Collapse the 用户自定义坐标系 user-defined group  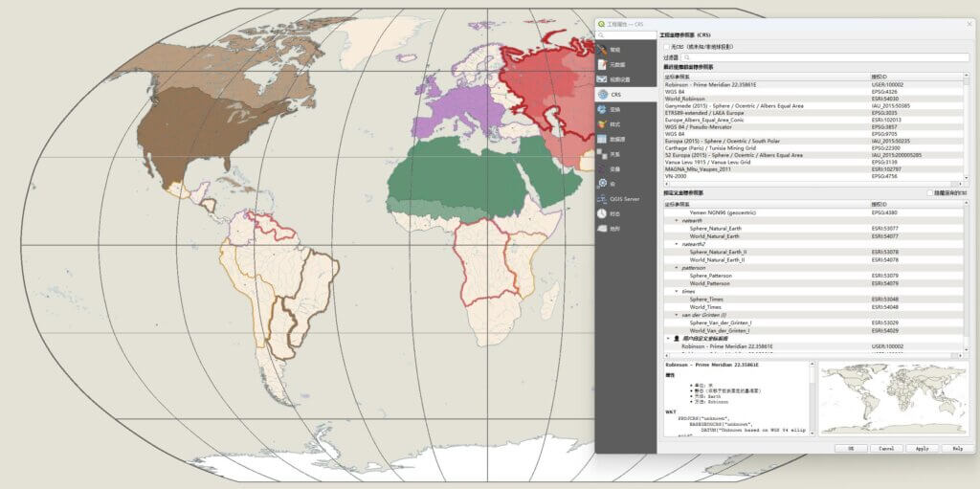668,339
